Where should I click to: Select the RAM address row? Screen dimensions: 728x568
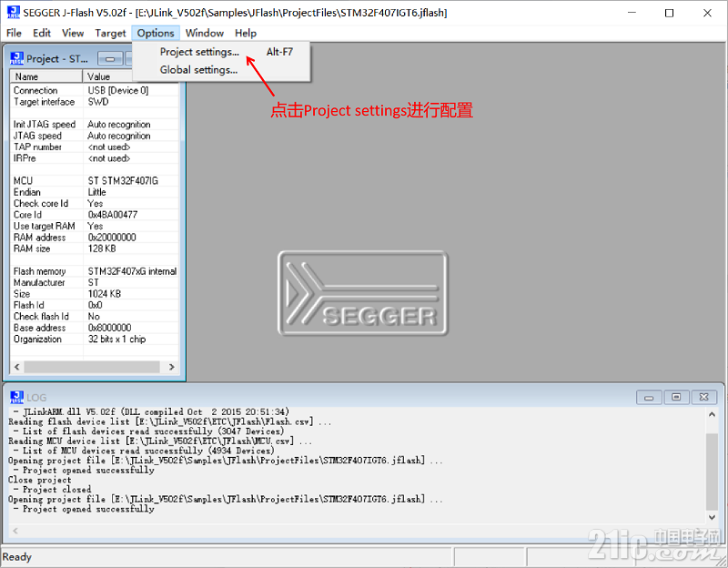click(x=95, y=238)
